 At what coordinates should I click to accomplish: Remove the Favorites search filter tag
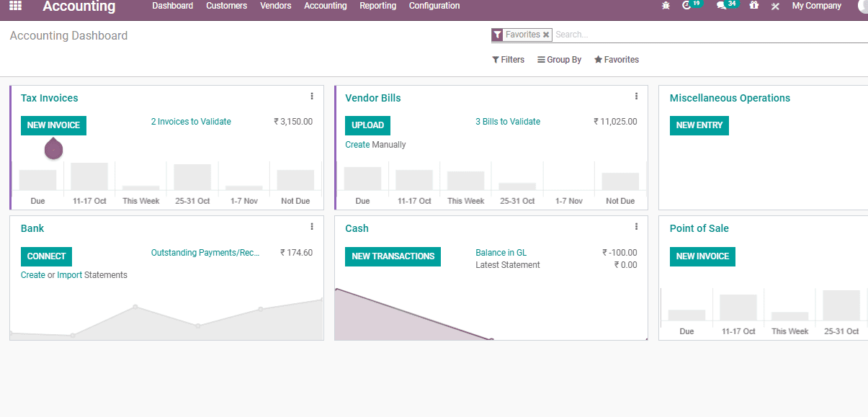[x=545, y=34]
